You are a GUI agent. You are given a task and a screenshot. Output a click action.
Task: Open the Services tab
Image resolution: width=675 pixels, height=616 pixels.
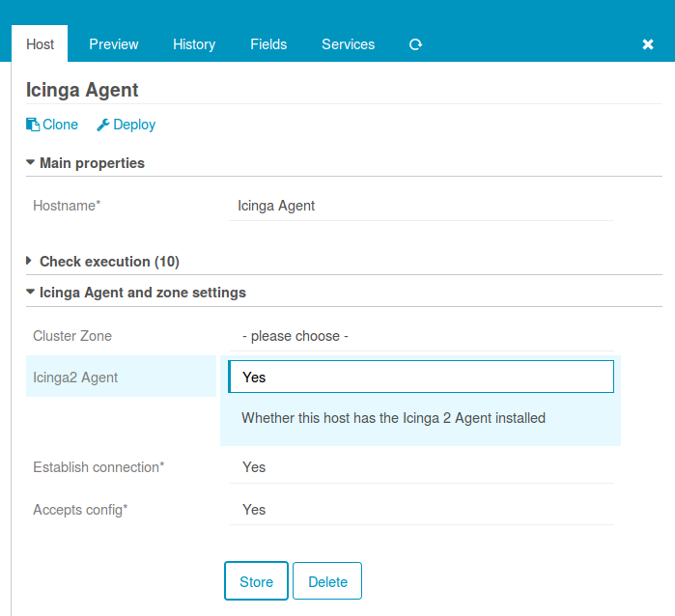(349, 43)
